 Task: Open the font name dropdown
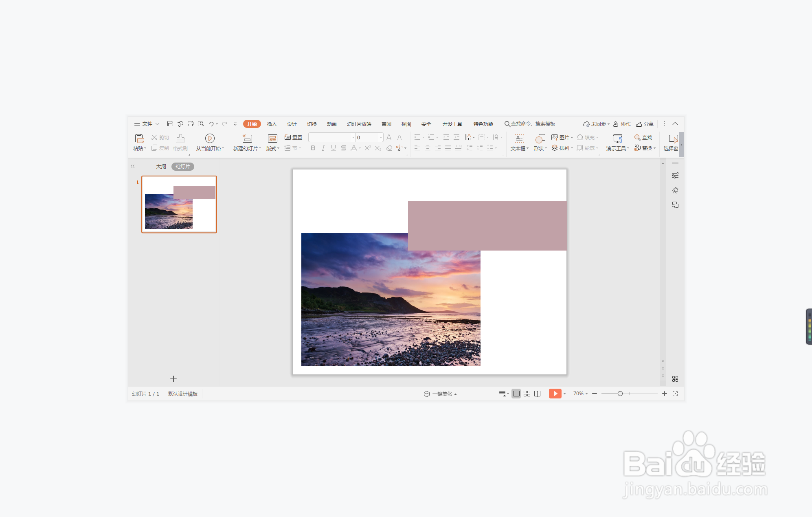click(353, 137)
